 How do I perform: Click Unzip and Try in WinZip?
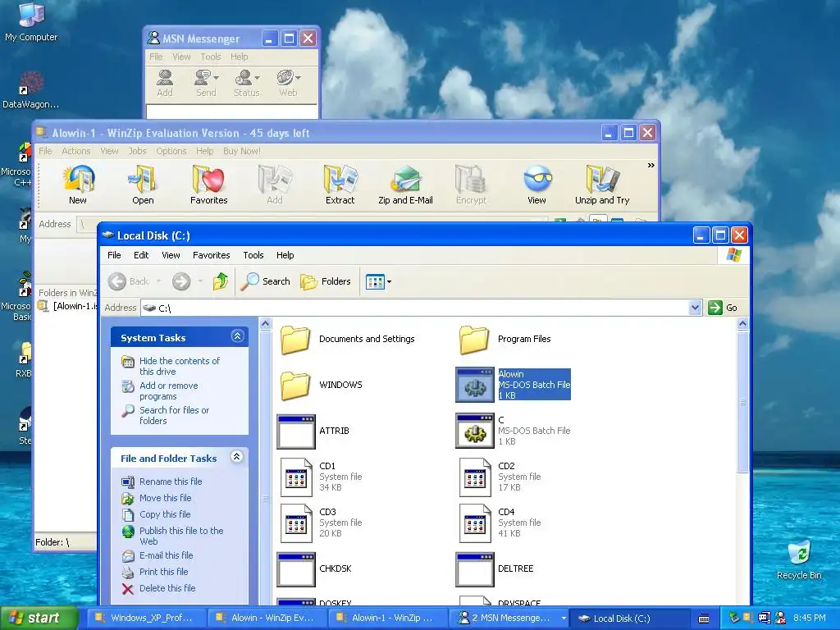602,185
